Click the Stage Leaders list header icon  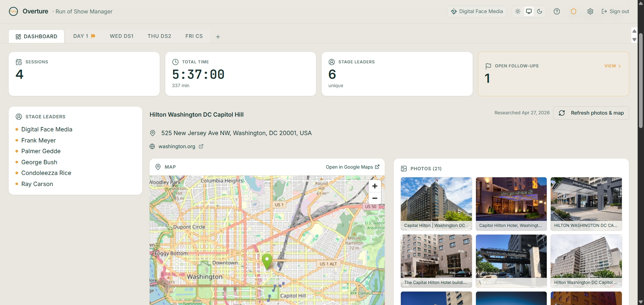pyautogui.click(x=19, y=117)
